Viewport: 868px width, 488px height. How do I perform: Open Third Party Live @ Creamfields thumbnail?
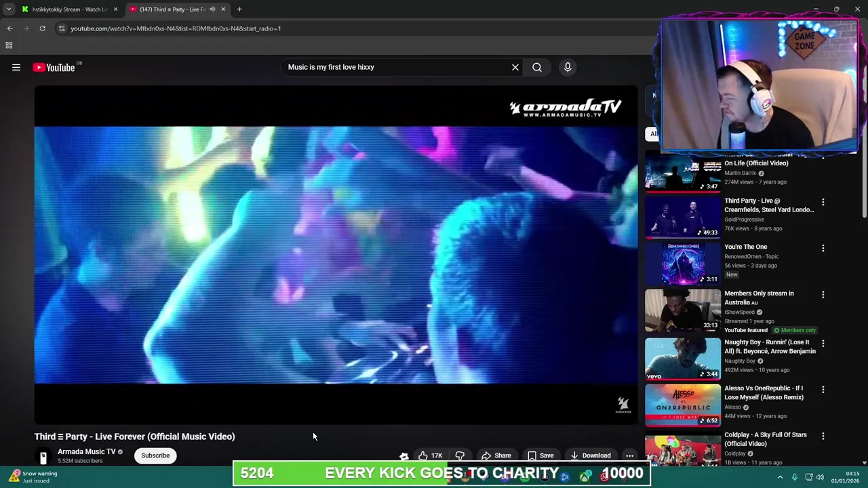[683, 217]
